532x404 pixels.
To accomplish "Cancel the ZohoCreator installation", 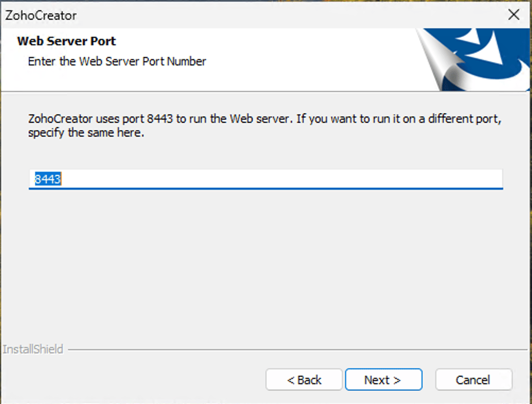I will point(473,380).
